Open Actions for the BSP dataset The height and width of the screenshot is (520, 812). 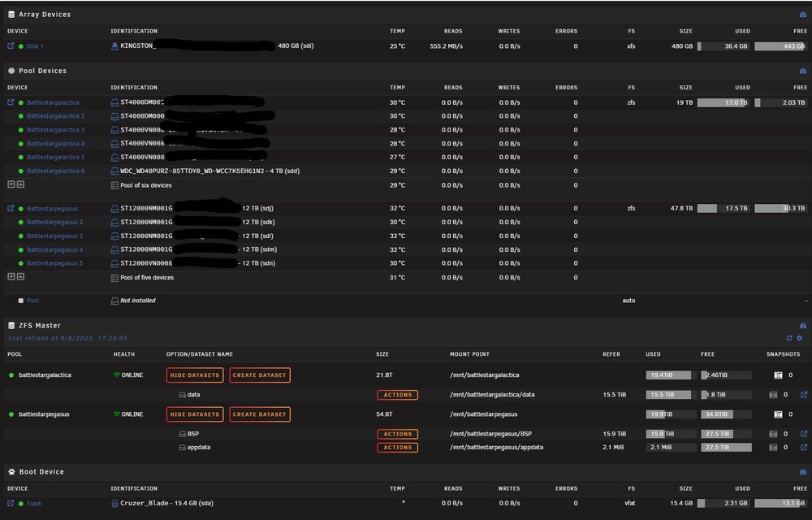click(398, 434)
